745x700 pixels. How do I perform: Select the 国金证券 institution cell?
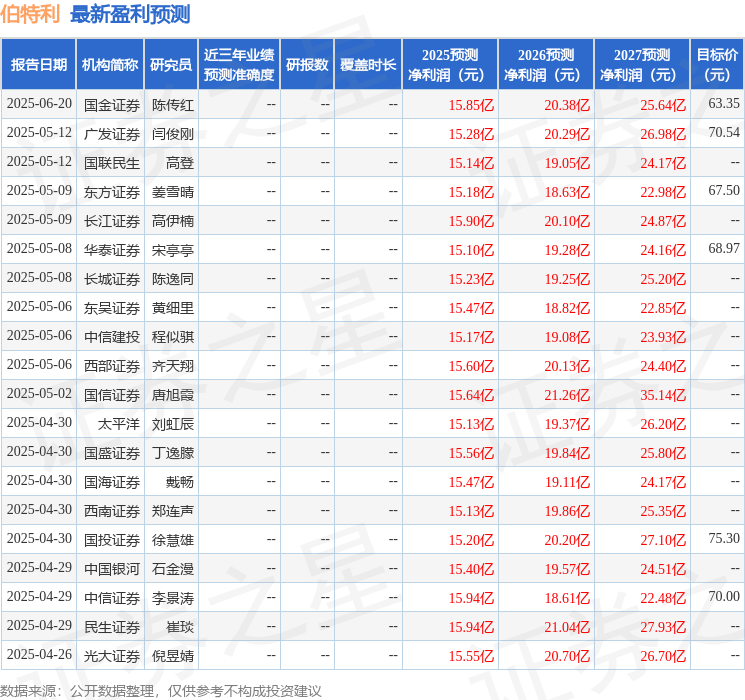(112, 105)
